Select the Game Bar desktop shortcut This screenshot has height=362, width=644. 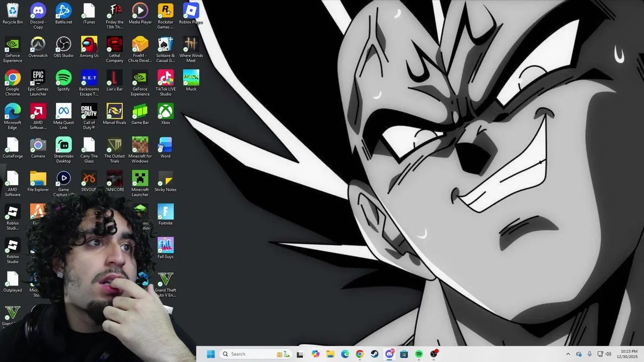pos(140,115)
